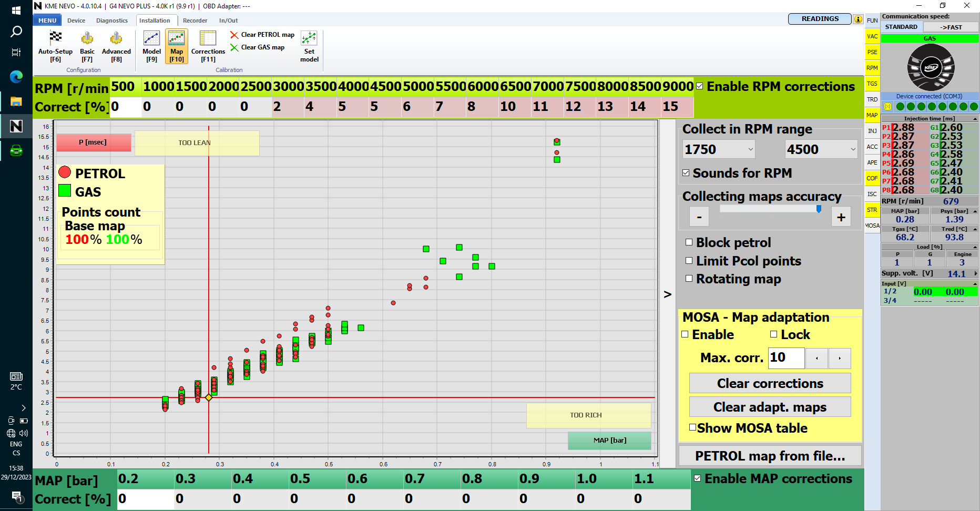The height and width of the screenshot is (511, 980).
Task: Open the Auto-Setup [F6] tool
Action: 55,46
